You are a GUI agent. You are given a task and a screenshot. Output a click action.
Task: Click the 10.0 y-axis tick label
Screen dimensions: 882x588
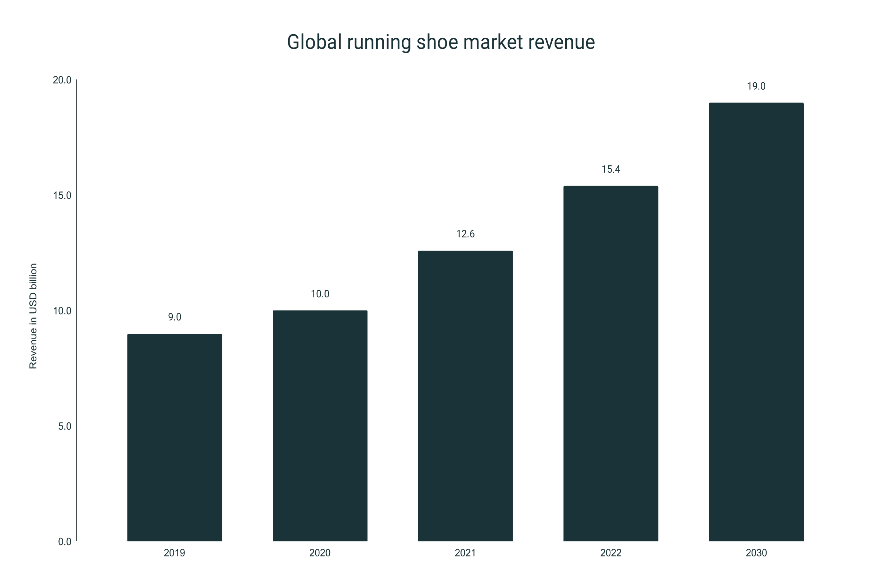[x=62, y=311]
